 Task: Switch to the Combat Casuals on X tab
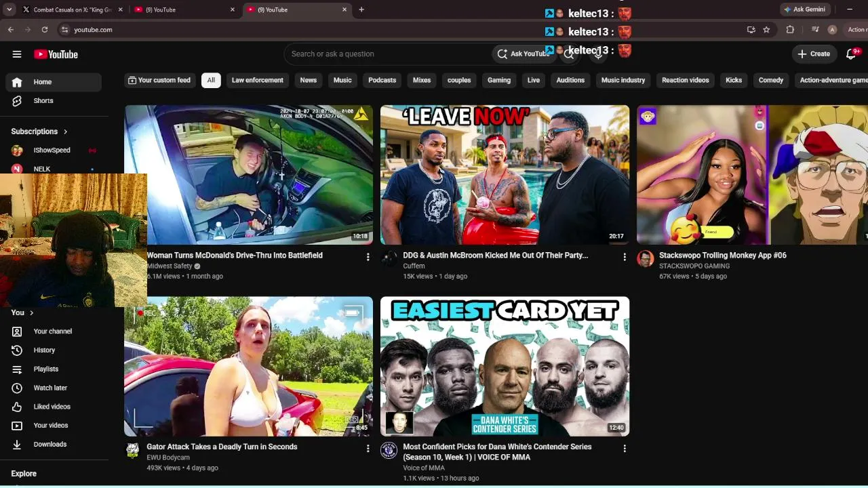pos(71,9)
